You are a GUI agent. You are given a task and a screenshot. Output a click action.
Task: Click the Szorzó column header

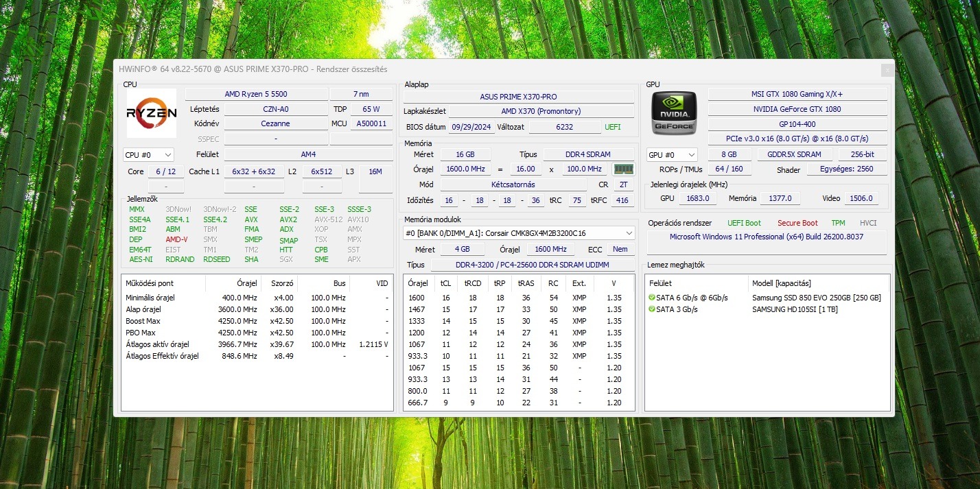(x=279, y=283)
